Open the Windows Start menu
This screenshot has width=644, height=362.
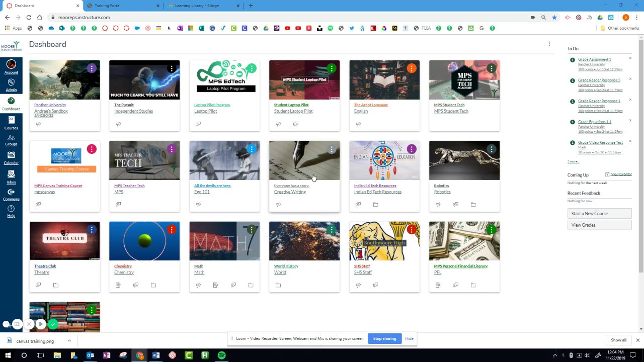(8, 355)
